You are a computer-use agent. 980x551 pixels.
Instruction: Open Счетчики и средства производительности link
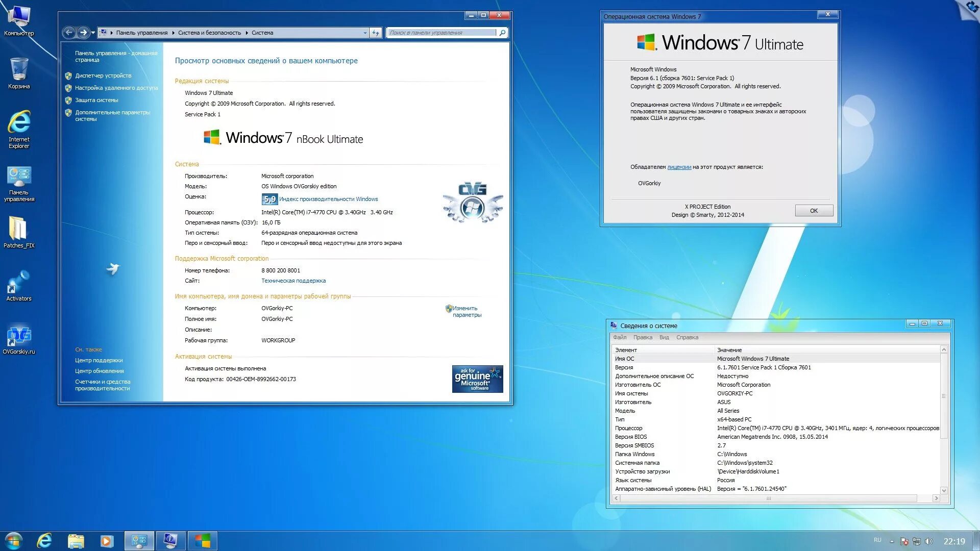(103, 385)
